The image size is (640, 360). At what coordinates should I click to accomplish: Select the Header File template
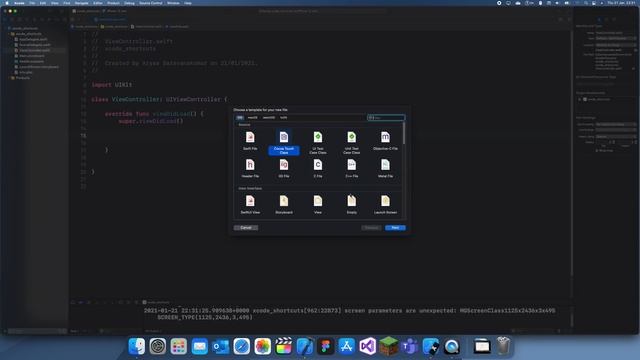click(x=250, y=168)
